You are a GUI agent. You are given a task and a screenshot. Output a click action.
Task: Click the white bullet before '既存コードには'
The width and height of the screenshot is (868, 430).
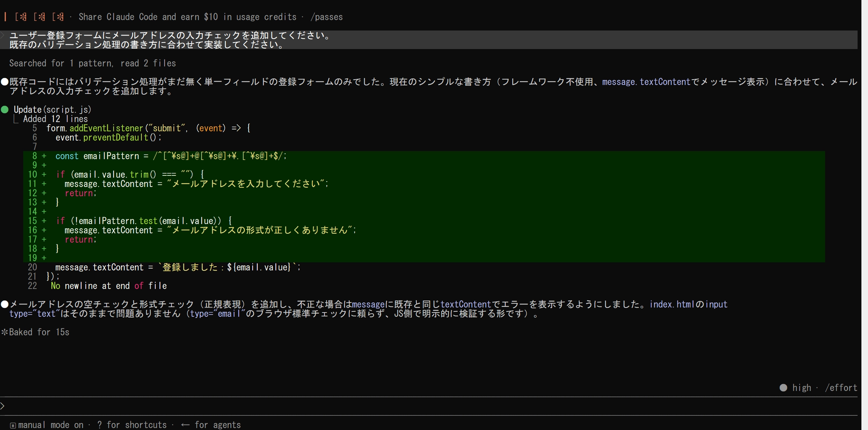tap(5, 82)
